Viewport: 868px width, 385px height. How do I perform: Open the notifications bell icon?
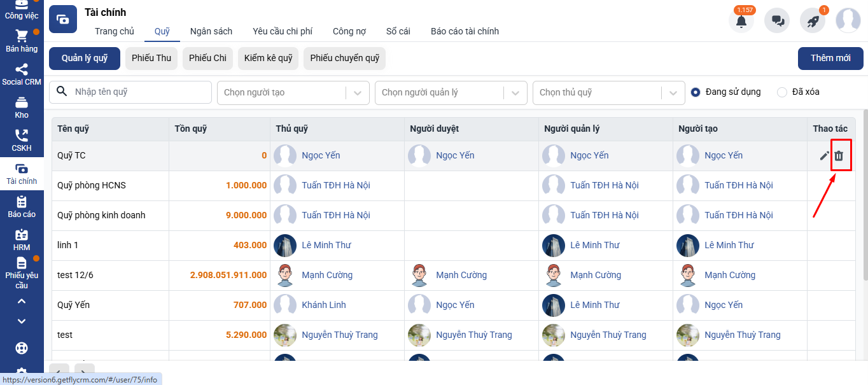741,21
